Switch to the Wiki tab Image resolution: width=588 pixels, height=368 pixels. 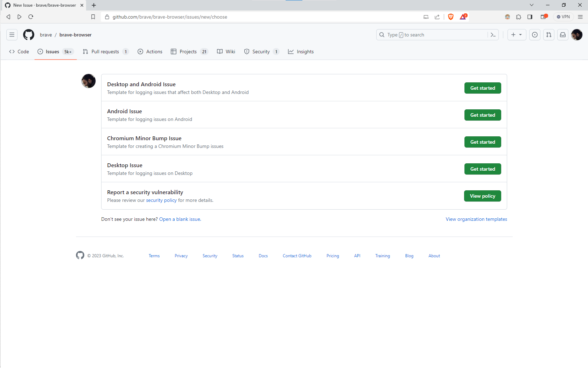click(x=226, y=52)
